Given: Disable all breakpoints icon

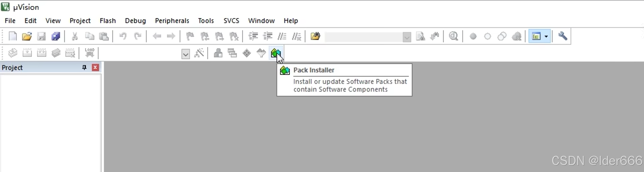Looking at the screenshot, I should coord(502,36).
